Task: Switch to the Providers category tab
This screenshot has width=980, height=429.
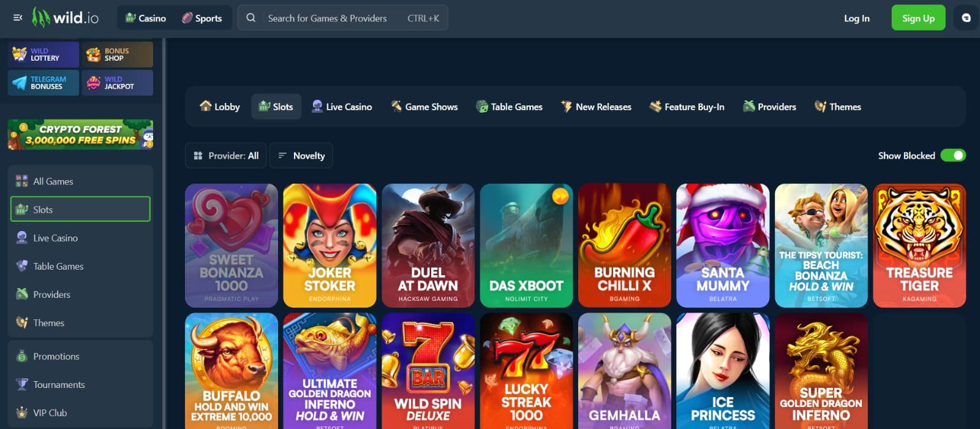Action: 769,107
